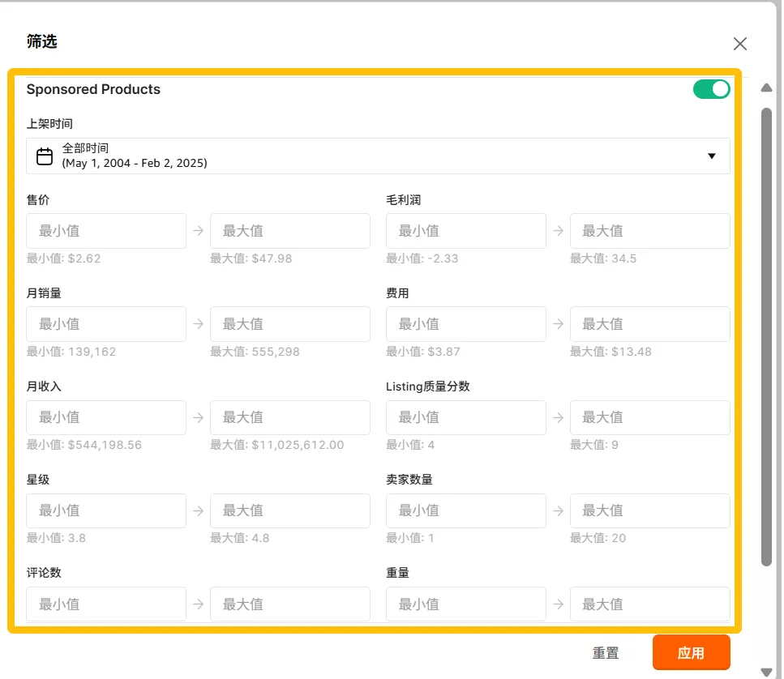Click the 费用 最大值 input field
Image resolution: width=784 pixels, height=679 pixels.
(649, 323)
